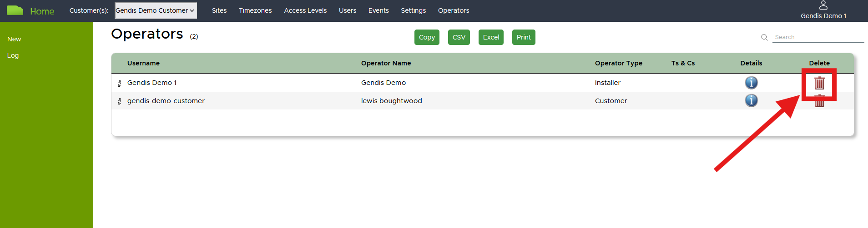Export table with the CSV button
Viewport: 868px width, 228px height.
pos(459,37)
